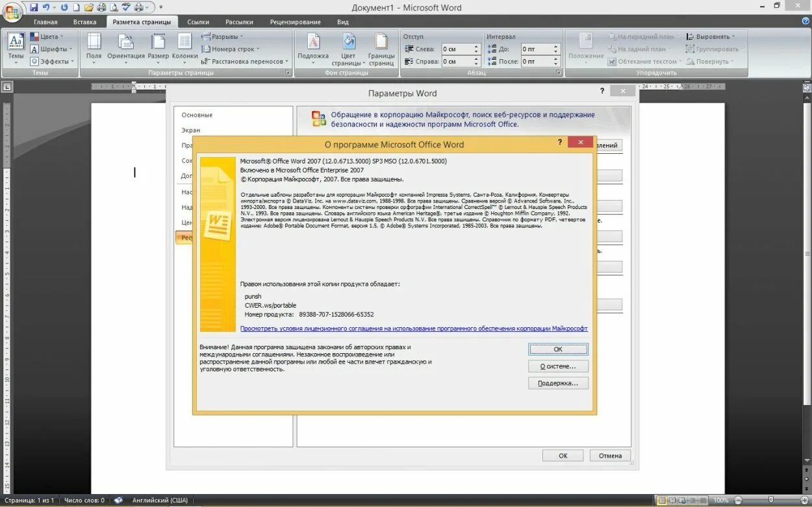Open the Главная ribbon tab

point(45,22)
